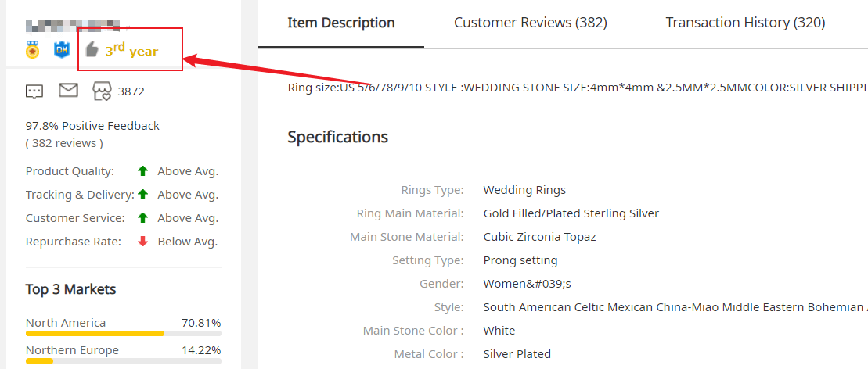
Task: Click the (382 reviews) text
Action: (64, 143)
